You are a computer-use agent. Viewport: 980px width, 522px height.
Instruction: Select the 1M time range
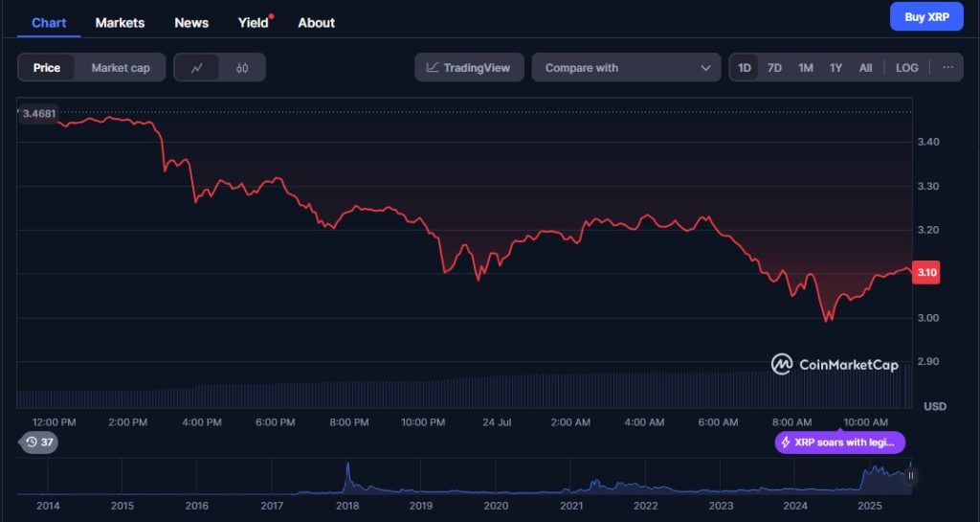(x=806, y=67)
